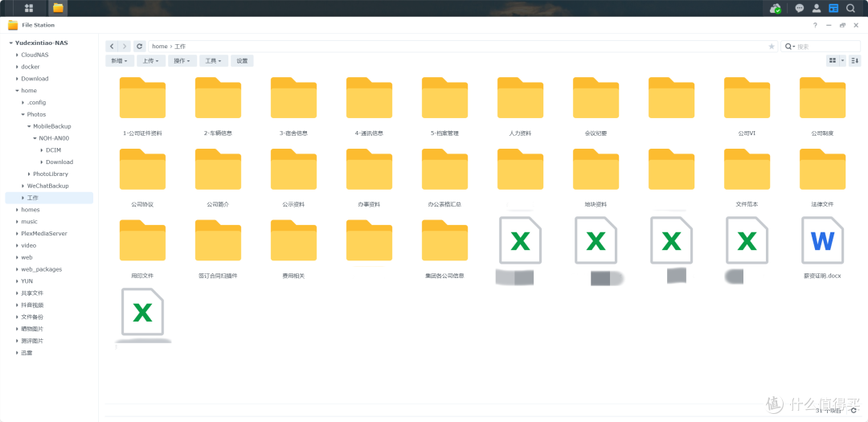
Task: Click the DSM global search magnifier icon
Action: click(x=850, y=8)
